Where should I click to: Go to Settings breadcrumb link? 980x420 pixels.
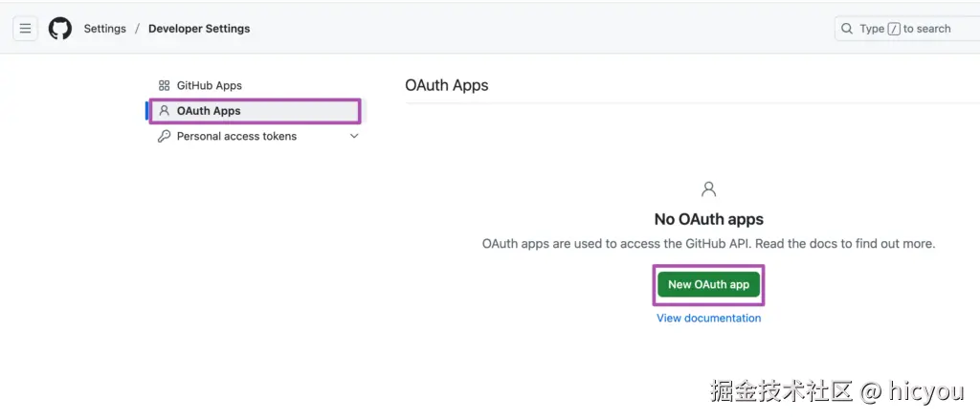104,29
